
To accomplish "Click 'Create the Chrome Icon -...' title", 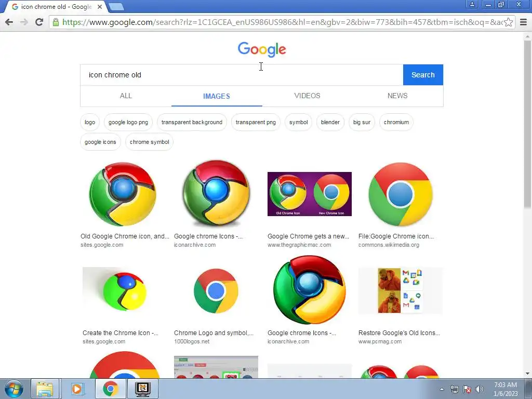I will 121,333.
